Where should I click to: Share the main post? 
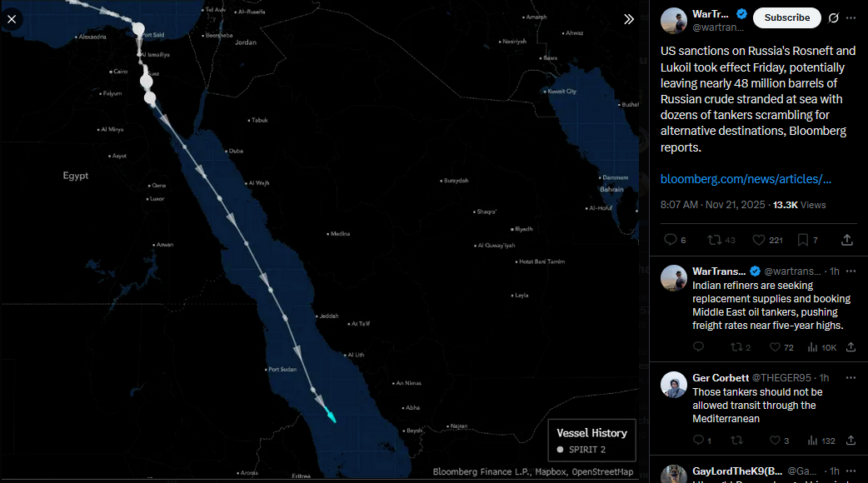point(847,240)
